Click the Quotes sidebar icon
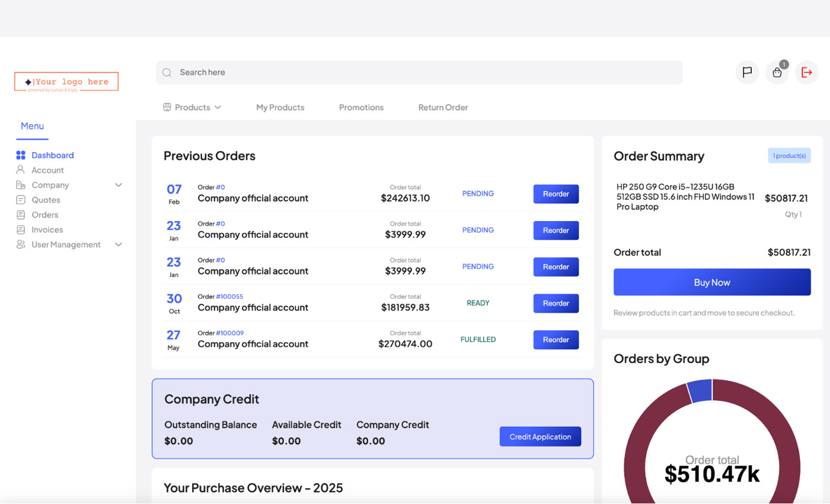The height and width of the screenshot is (504, 830). [x=21, y=200]
